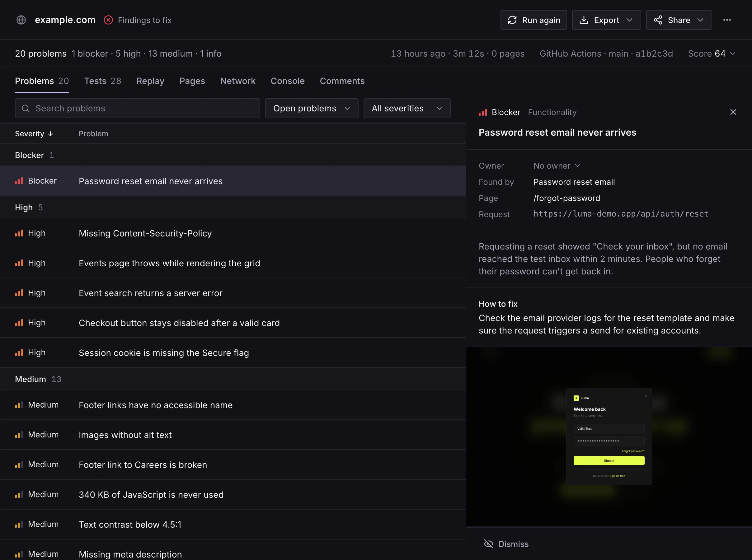This screenshot has width=752, height=560.
Task: Change owner via No owner dropdown
Action: pyautogui.click(x=557, y=166)
